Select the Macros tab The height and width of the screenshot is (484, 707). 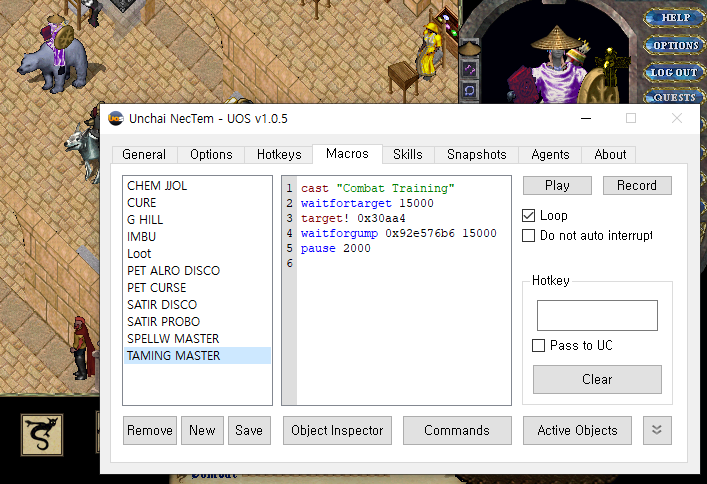(x=347, y=154)
